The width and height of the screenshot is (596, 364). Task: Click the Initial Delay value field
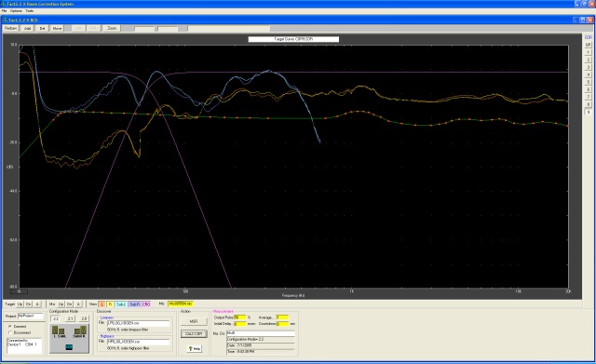coord(240,324)
